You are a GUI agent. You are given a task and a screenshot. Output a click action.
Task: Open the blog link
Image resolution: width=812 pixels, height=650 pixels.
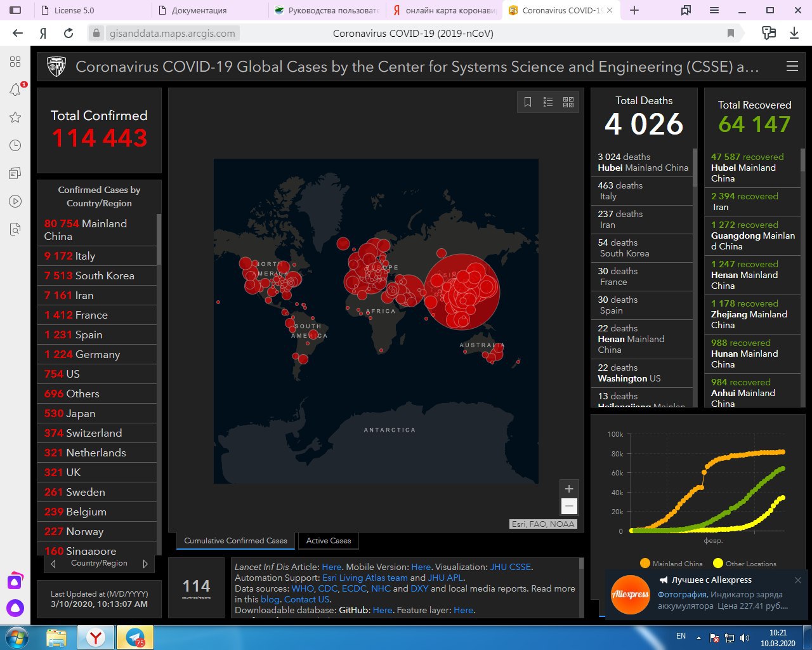pos(270,599)
